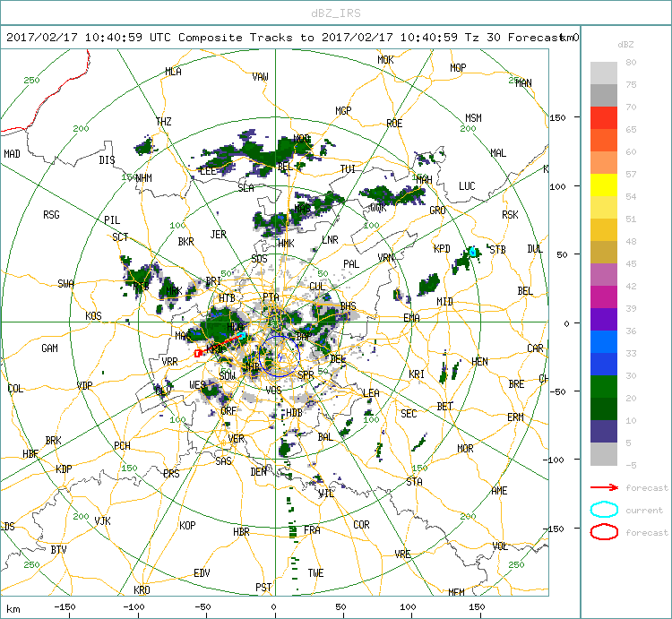The height and width of the screenshot is (619, 672).
Task: Click the BKR station label
Action: tap(185, 242)
